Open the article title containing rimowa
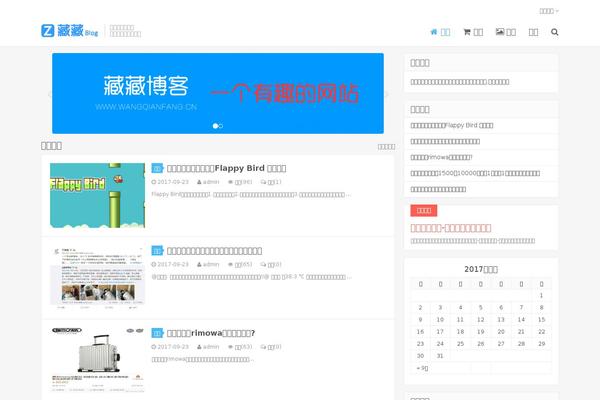The width and height of the screenshot is (600, 400). point(211,333)
